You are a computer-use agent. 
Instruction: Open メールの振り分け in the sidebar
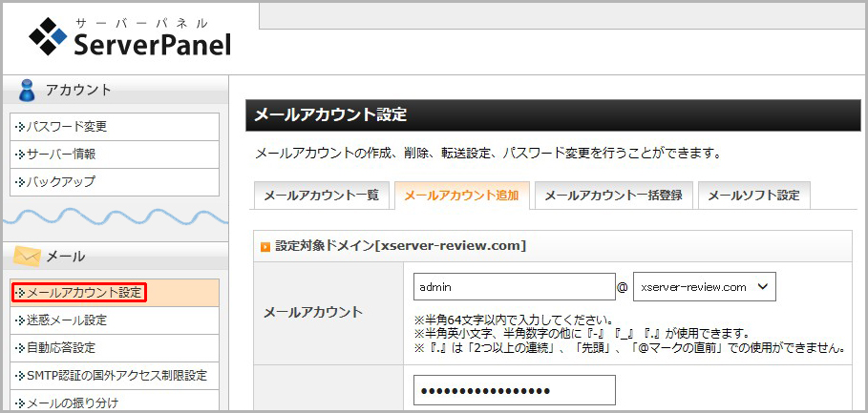[x=73, y=403]
